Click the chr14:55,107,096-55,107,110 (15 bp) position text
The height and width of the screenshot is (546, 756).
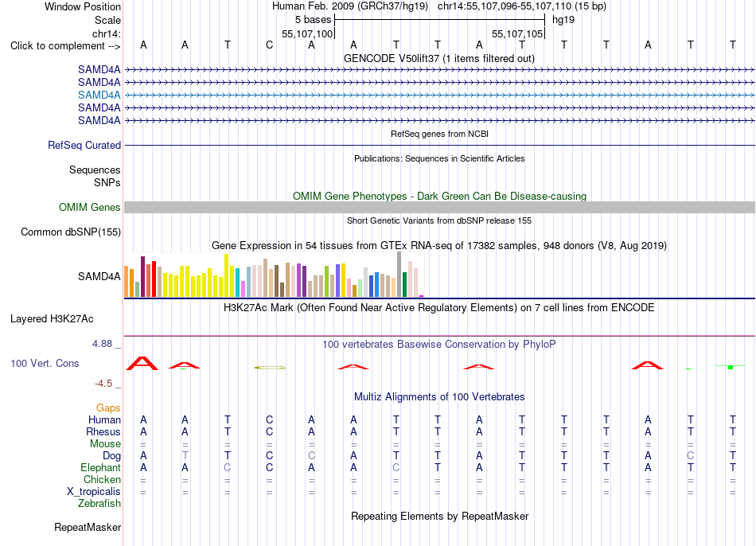[522, 6]
